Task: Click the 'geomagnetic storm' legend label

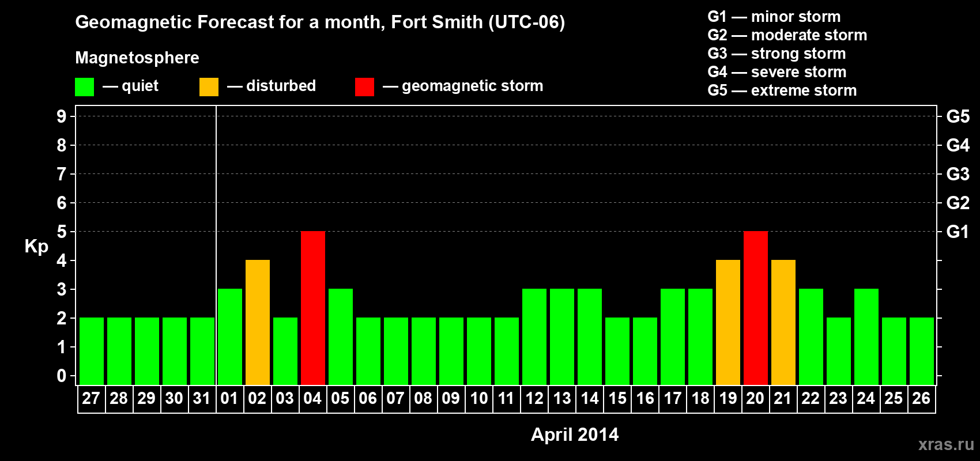Action: pyautogui.click(x=472, y=86)
